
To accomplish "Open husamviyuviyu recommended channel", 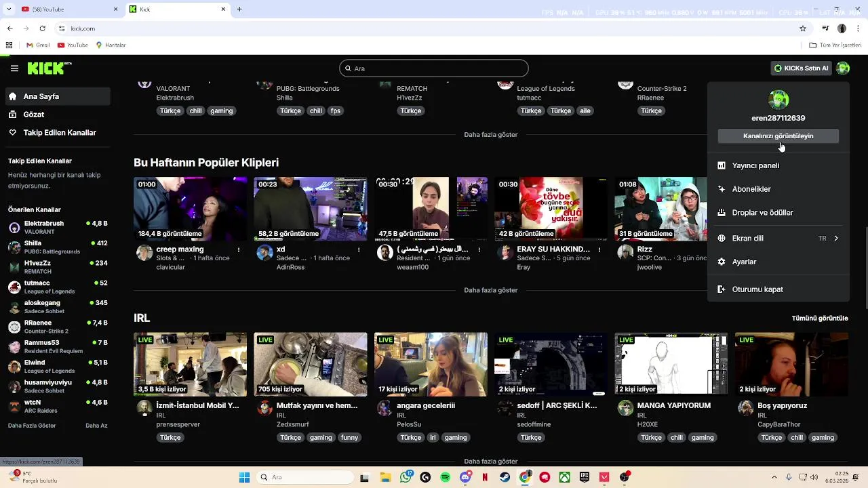I will pyautogui.click(x=58, y=386).
